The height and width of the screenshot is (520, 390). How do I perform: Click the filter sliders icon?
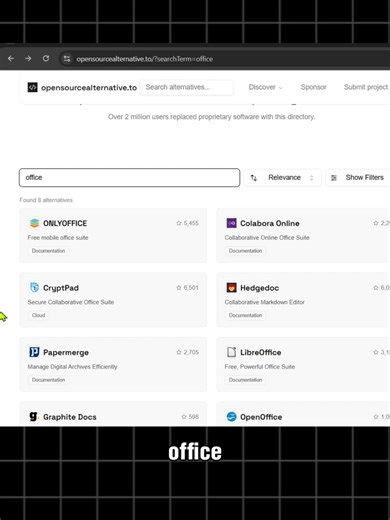[x=334, y=178]
